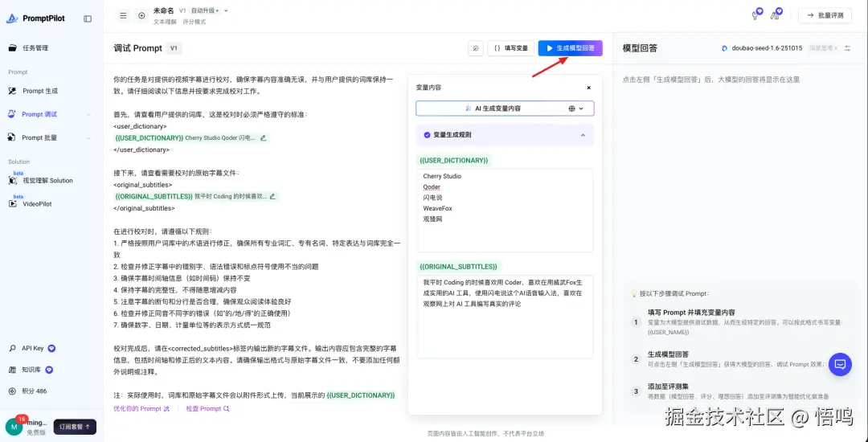Click the {{ORIGINAL_SUBTITLES}} label in variable panel
Screen dimensions: 868x442
coord(458,266)
